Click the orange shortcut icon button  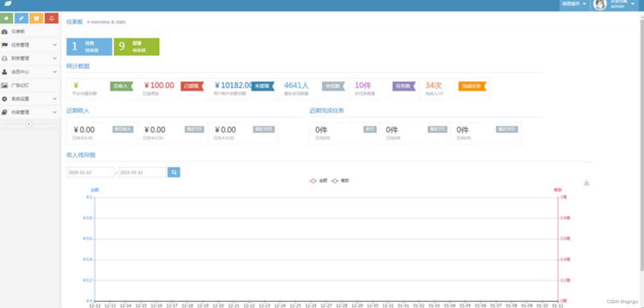pos(36,18)
